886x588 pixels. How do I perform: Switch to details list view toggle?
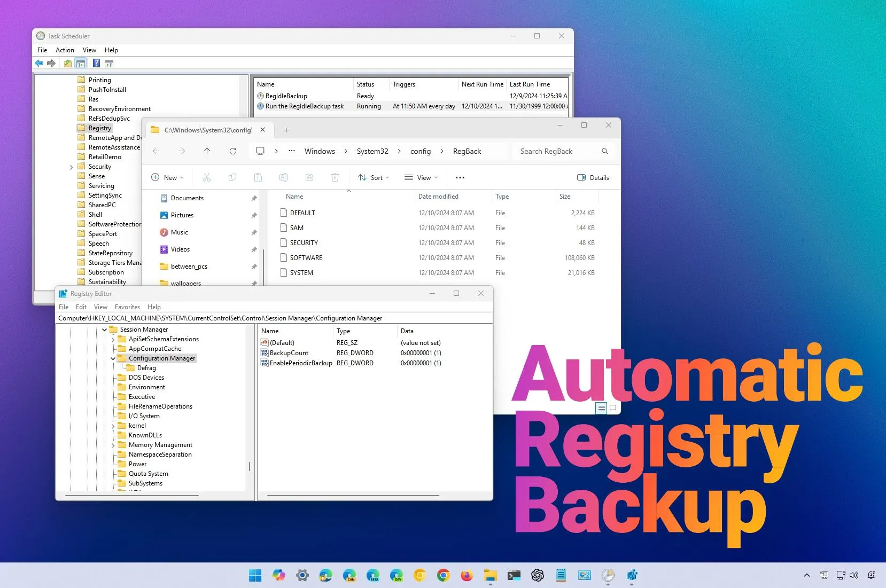[601, 408]
